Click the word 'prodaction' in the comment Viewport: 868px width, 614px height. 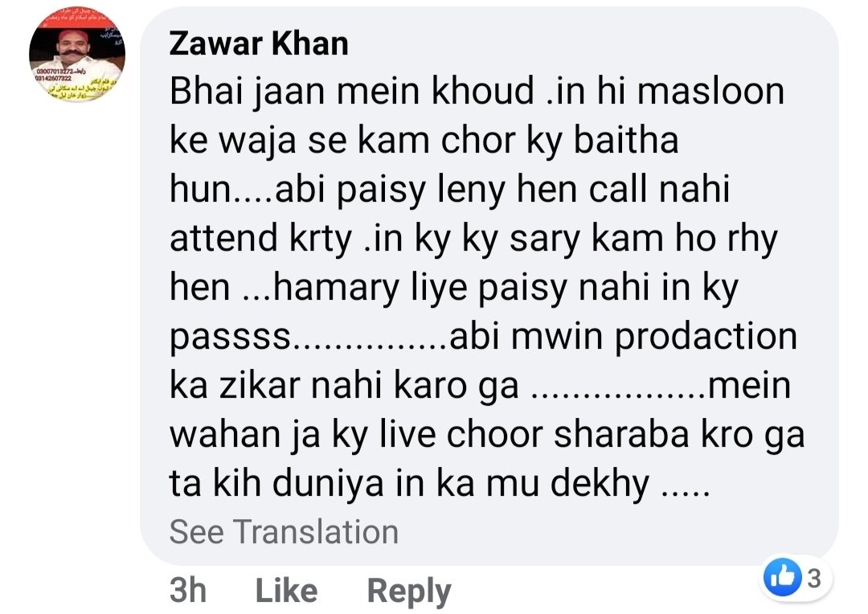point(706,336)
